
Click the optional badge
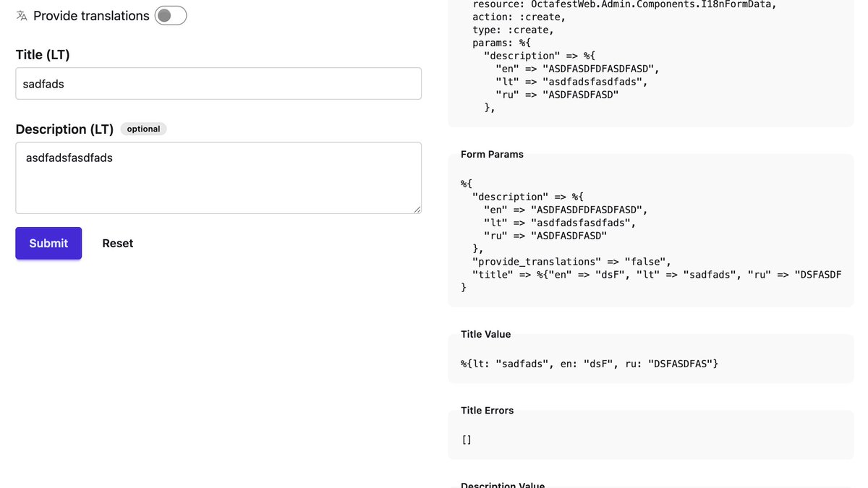143,129
